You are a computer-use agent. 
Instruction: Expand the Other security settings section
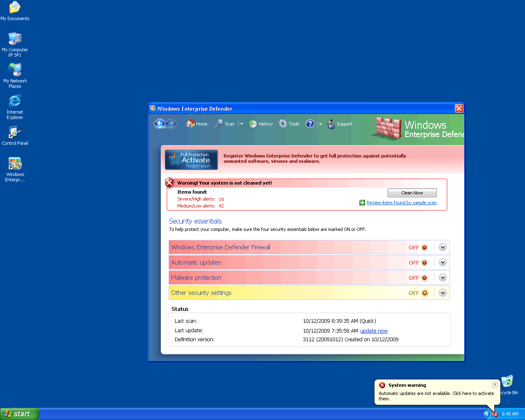tap(443, 293)
